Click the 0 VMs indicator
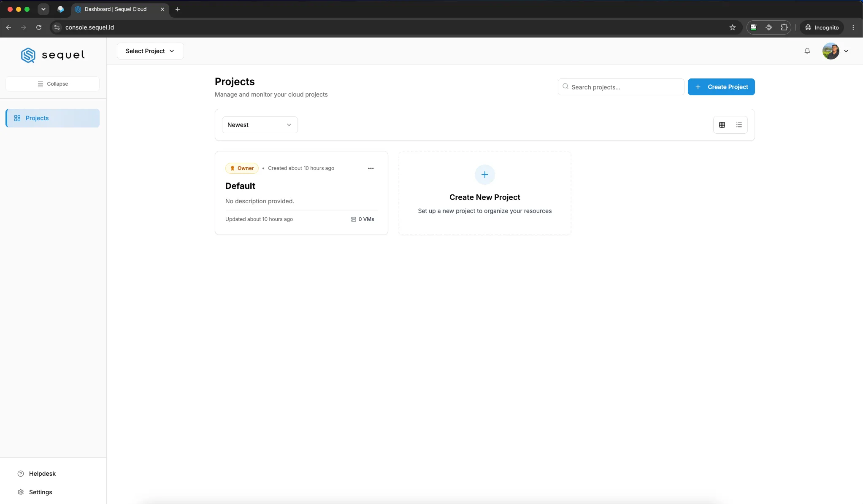The image size is (863, 504). tap(363, 219)
